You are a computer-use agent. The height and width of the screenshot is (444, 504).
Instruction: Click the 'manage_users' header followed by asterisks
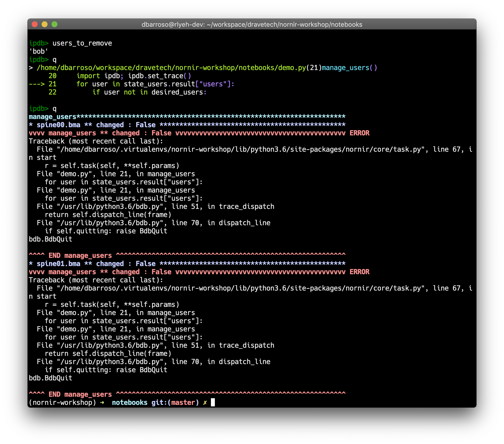click(x=187, y=117)
